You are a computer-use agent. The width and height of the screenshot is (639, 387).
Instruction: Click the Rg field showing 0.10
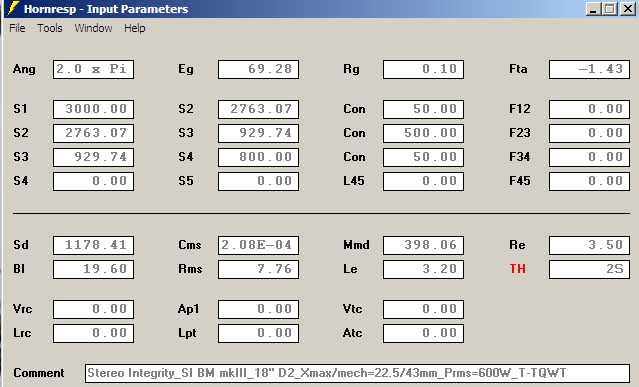point(423,69)
